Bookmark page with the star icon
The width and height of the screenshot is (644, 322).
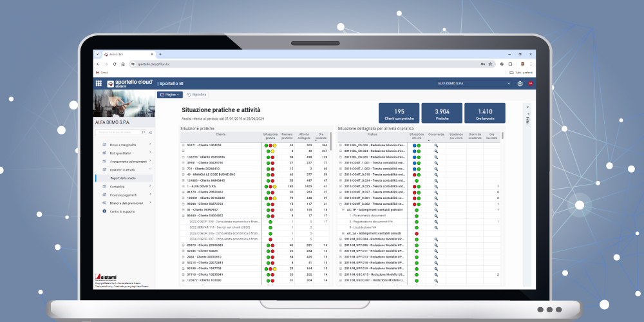pyautogui.click(x=491, y=64)
